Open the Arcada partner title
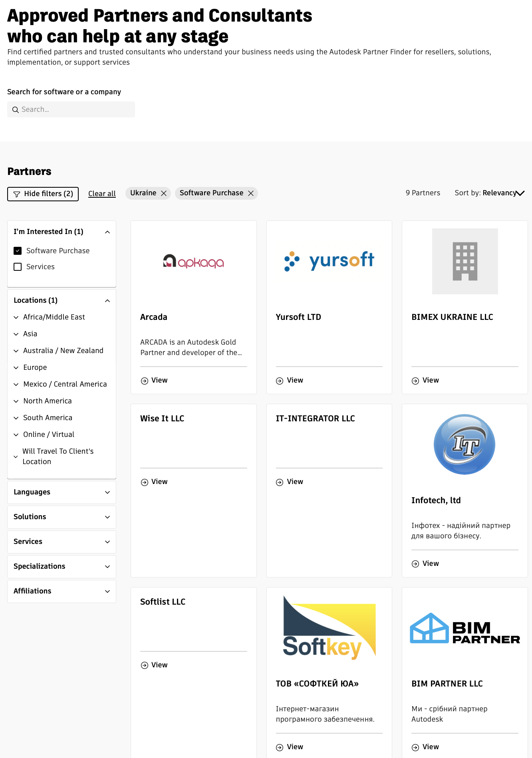 (154, 317)
